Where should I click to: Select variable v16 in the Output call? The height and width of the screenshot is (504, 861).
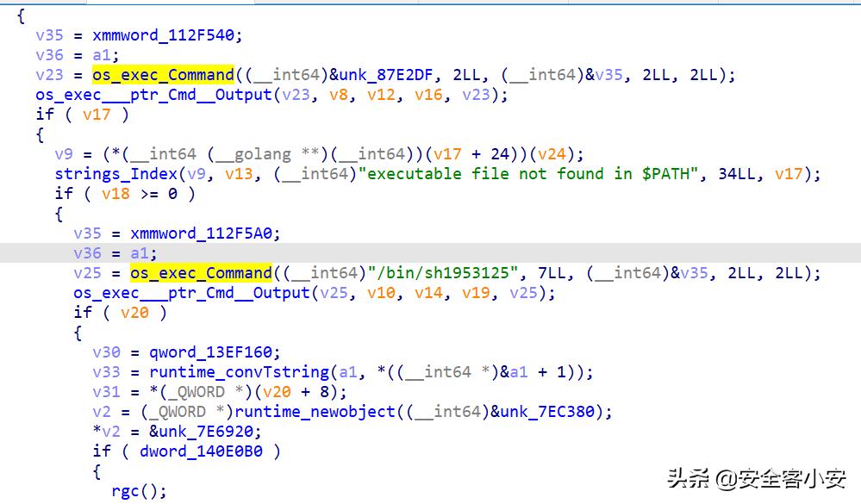[x=428, y=95]
